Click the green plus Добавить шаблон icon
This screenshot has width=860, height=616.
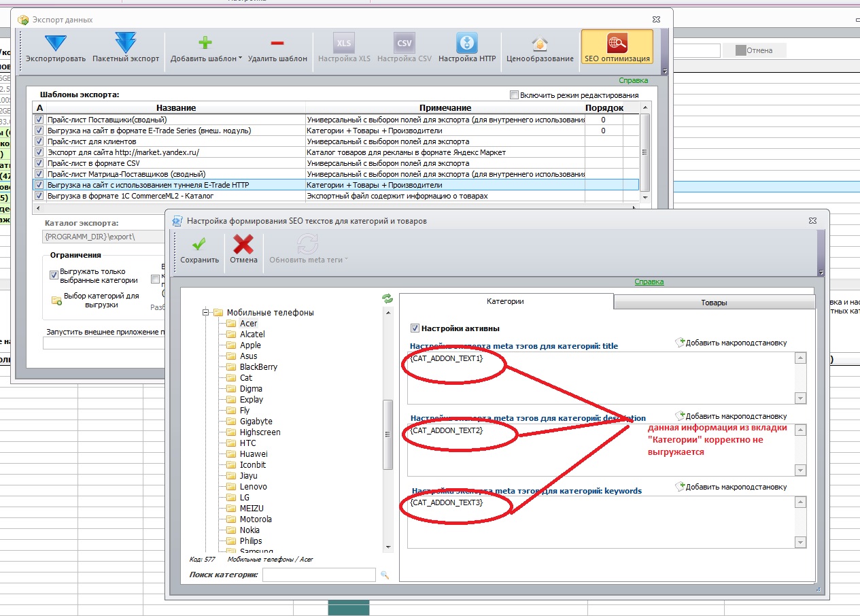point(205,43)
